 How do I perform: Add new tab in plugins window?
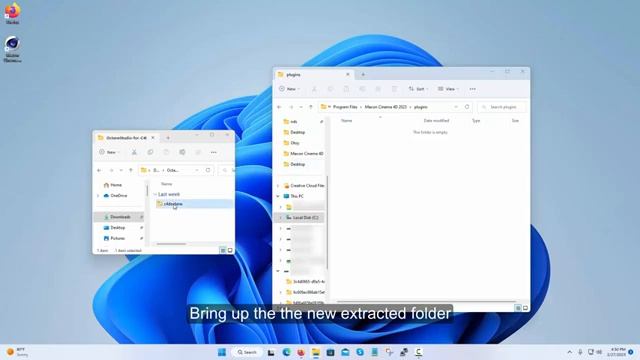pos(363,74)
